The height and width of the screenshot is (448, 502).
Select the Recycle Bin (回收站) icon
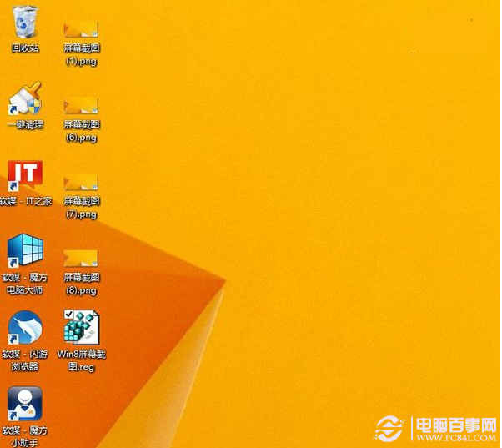coord(25,21)
